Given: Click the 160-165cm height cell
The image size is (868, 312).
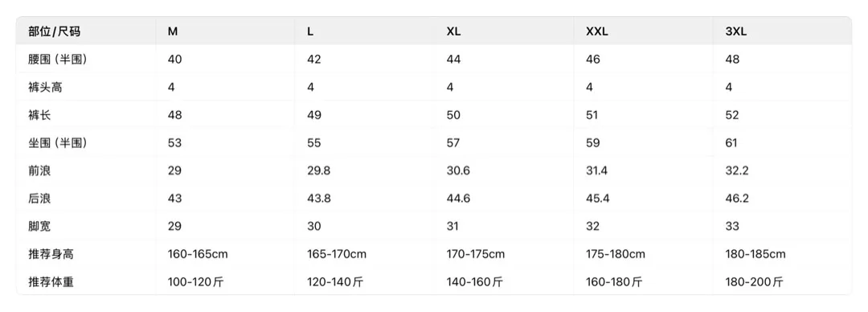Looking at the screenshot, I should point(198,254).
